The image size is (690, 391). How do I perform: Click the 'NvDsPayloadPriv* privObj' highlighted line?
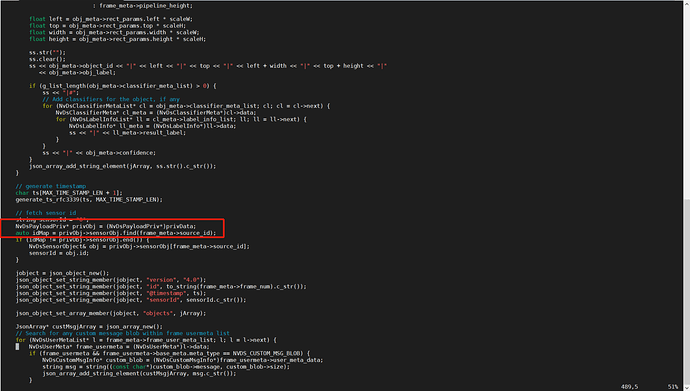tap(106, 226)
